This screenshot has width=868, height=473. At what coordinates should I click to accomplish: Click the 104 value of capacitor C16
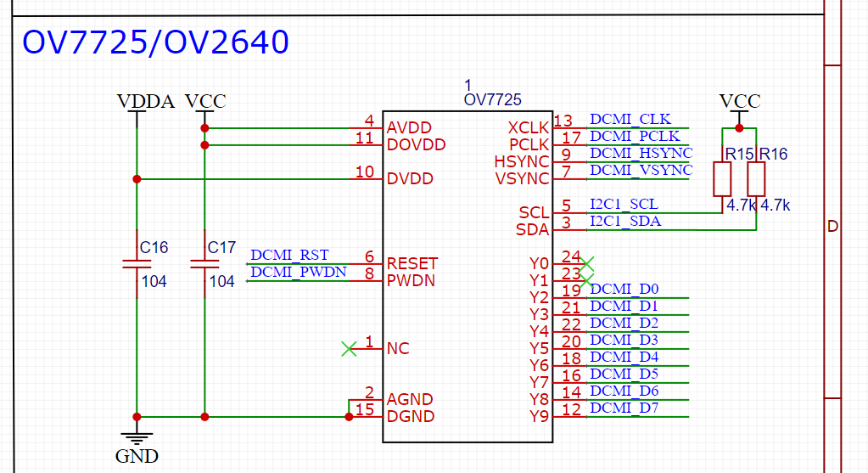click(154, 282)
